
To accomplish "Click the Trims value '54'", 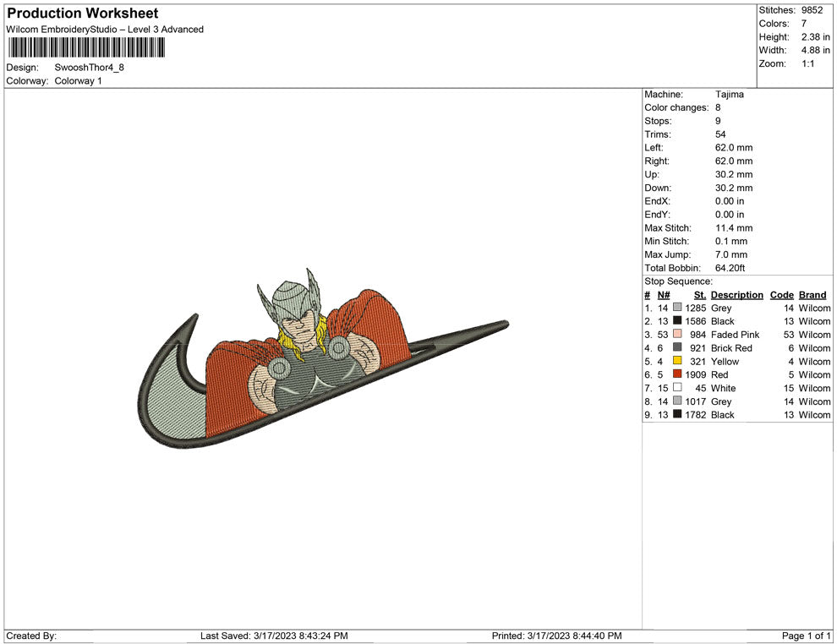I will 720,134.
